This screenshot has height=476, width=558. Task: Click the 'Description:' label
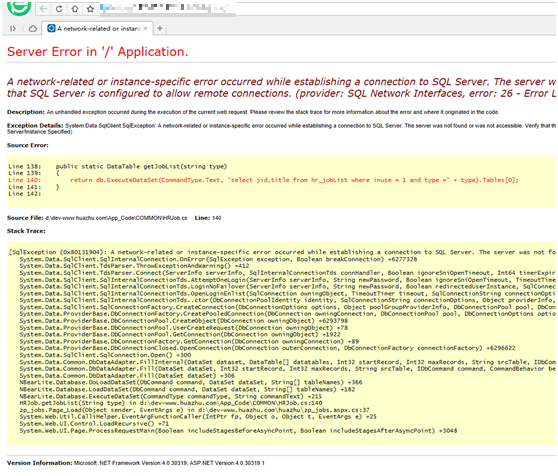click(26, 112)
